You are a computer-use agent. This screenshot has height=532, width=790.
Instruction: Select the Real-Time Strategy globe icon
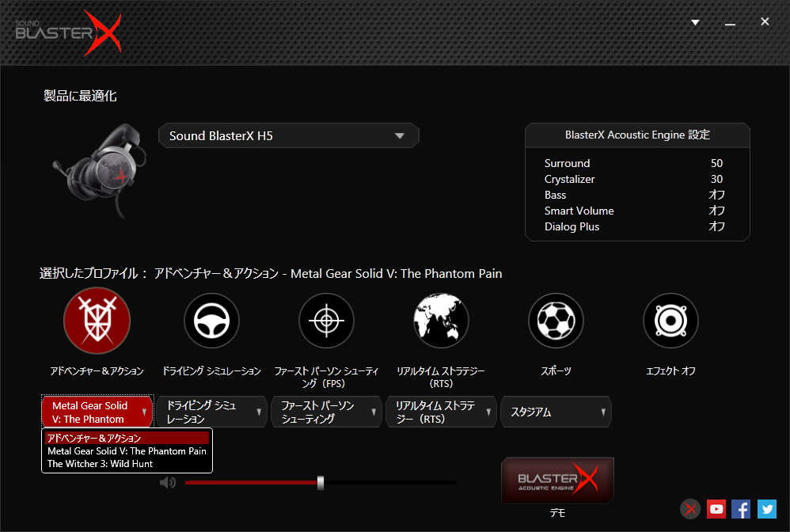pyautogui.click(x=442, y=321)
